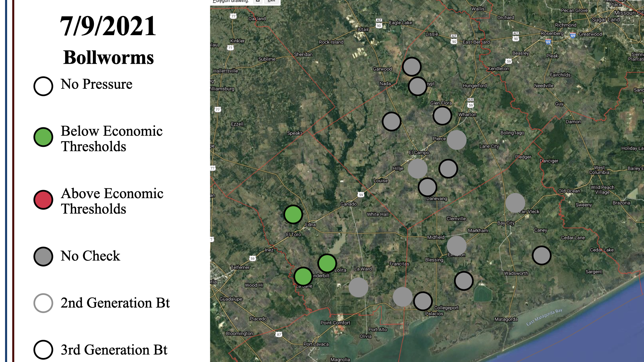Click the West Columbia label
This screenshot has height=362, width=644.
point(599,170)
